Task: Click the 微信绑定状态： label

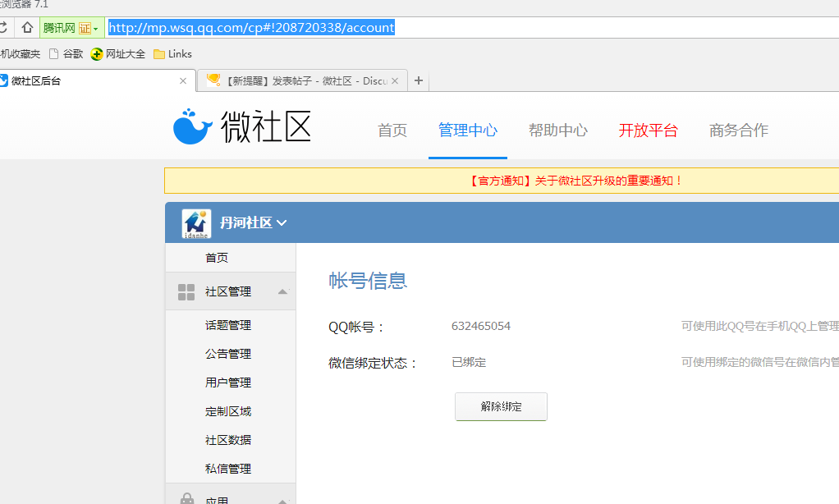Action: pos(373,364)
